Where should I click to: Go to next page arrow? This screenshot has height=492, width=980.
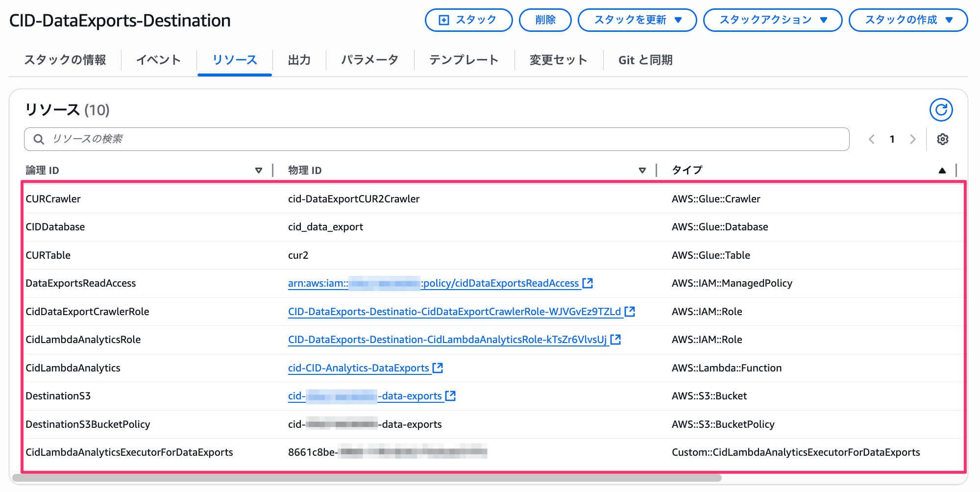tap(912, 139)
